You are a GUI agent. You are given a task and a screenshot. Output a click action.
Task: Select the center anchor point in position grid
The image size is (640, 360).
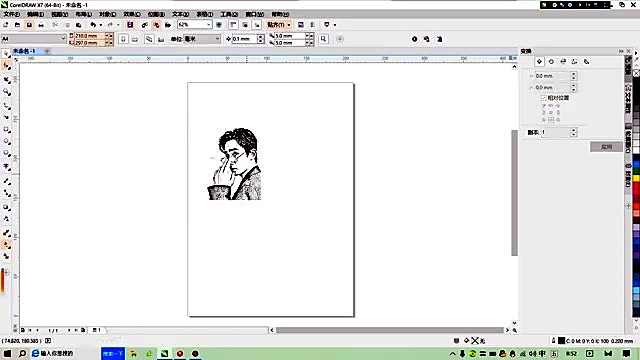551,113
